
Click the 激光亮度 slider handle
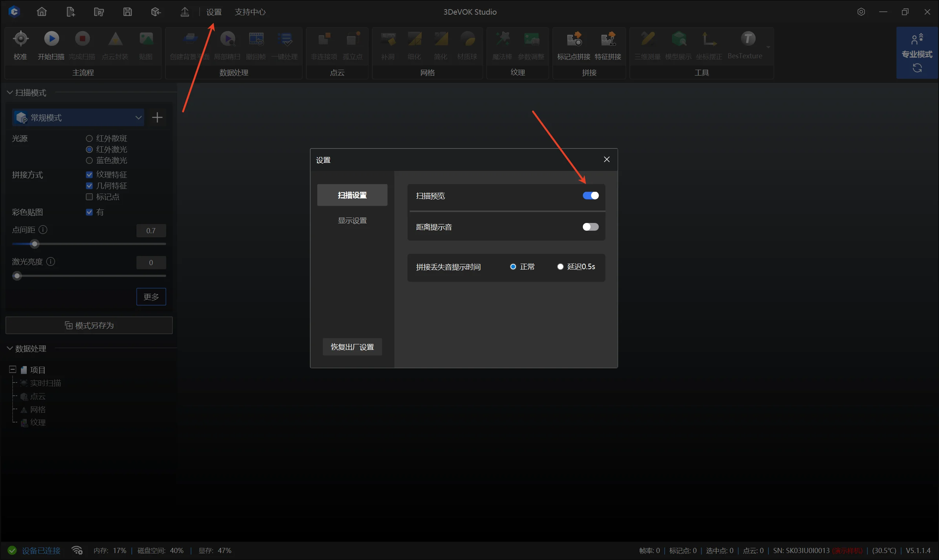17,276
